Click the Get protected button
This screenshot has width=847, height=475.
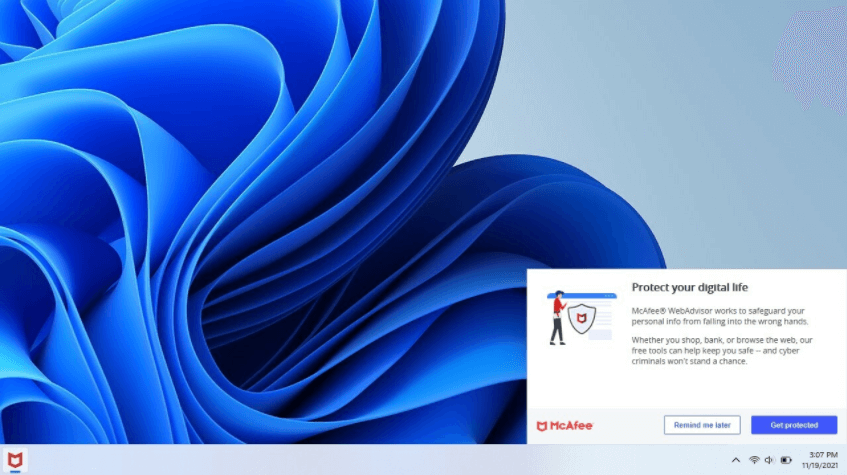tap(794, 425)
